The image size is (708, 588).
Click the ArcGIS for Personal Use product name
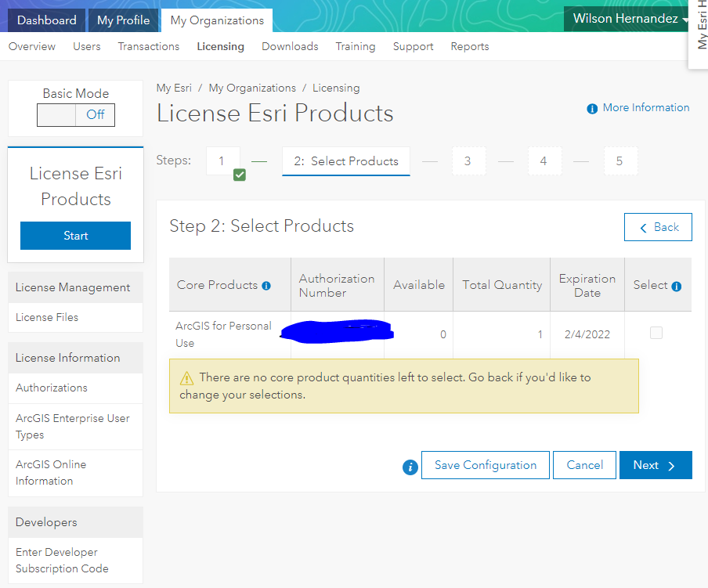tap(223, 334)
